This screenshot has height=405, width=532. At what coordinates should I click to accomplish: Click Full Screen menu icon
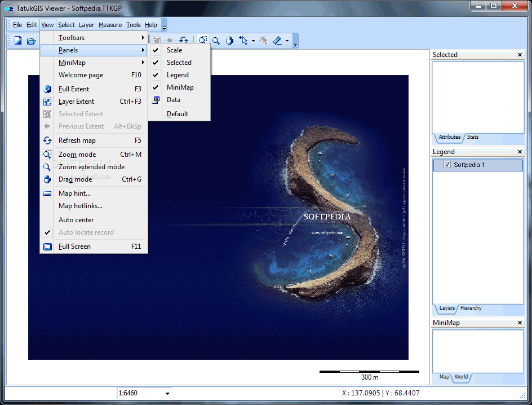tap(47, 246)
